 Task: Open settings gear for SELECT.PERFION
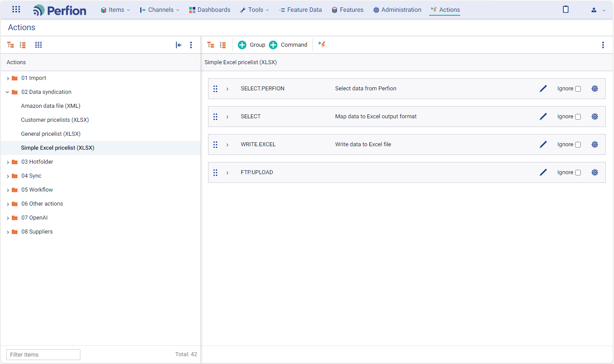coord(595,89)
